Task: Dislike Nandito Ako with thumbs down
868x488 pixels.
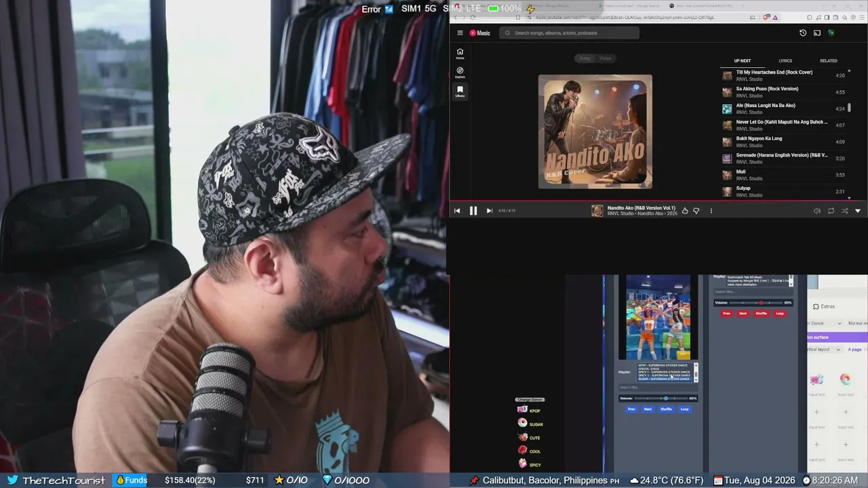Action: tap(696, 211)
